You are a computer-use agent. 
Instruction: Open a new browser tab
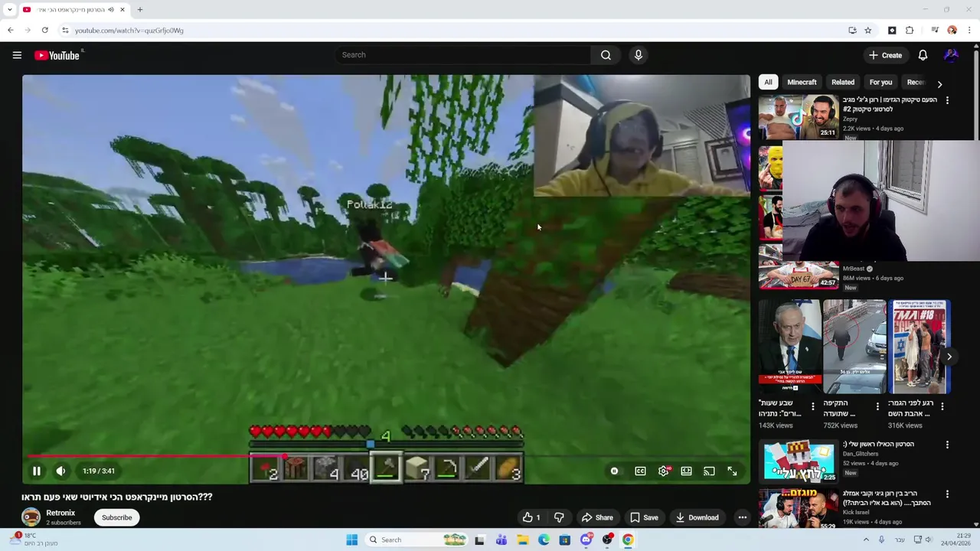[140, 10]
